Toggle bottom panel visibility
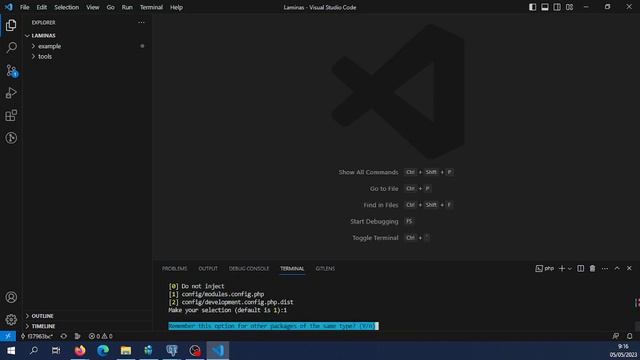 coord(545,7)
